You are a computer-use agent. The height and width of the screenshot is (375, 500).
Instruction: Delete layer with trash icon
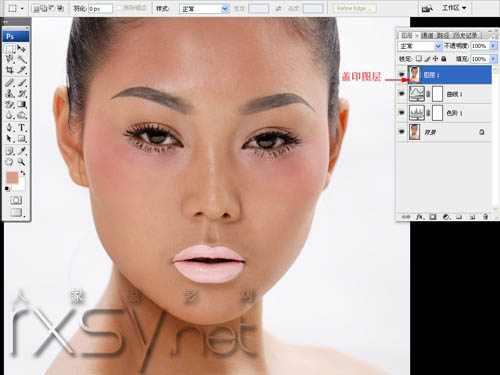485,217
